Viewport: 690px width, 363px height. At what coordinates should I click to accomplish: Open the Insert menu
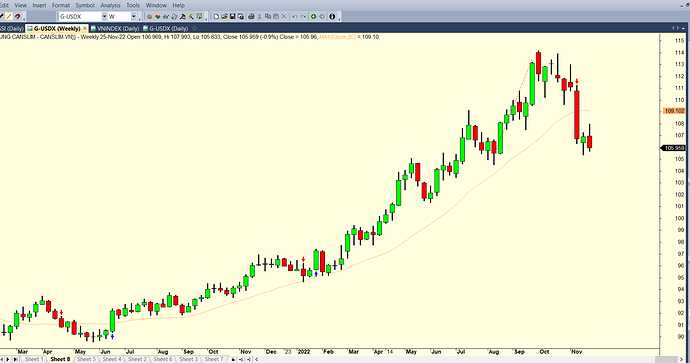[39, 5]
